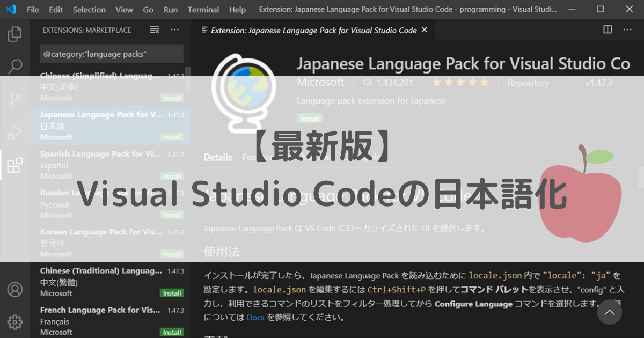
Task: Open the Terminal menu
Action: (203, 10)
